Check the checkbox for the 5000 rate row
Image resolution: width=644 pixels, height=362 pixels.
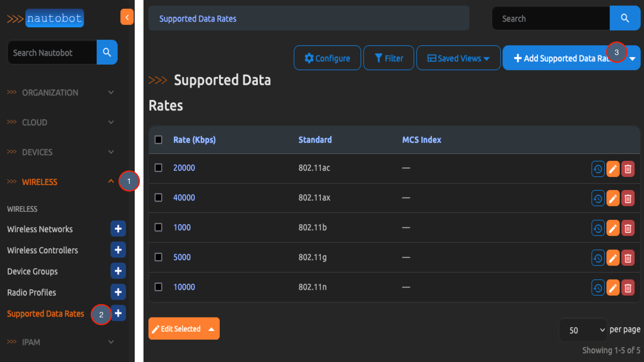(158, 257)
